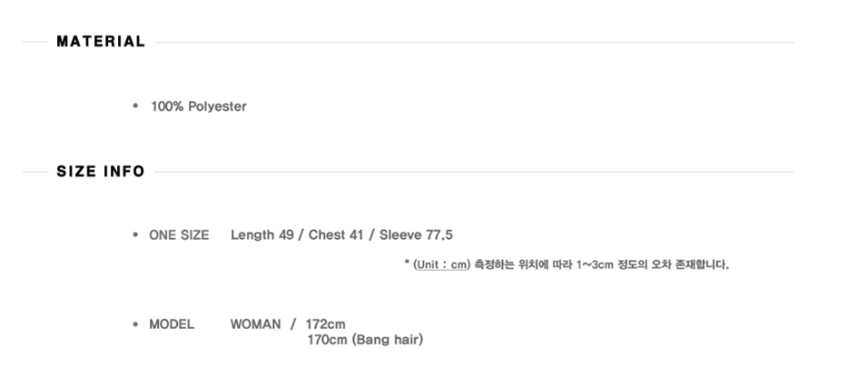Click the Sleeve 77.5 measurement

pos(416,235)
